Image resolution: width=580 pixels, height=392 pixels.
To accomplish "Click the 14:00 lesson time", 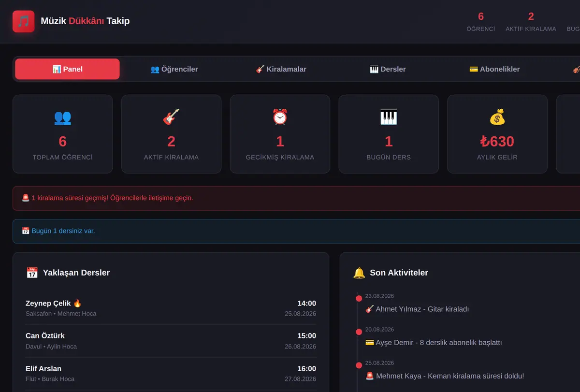I will (306, 303).
